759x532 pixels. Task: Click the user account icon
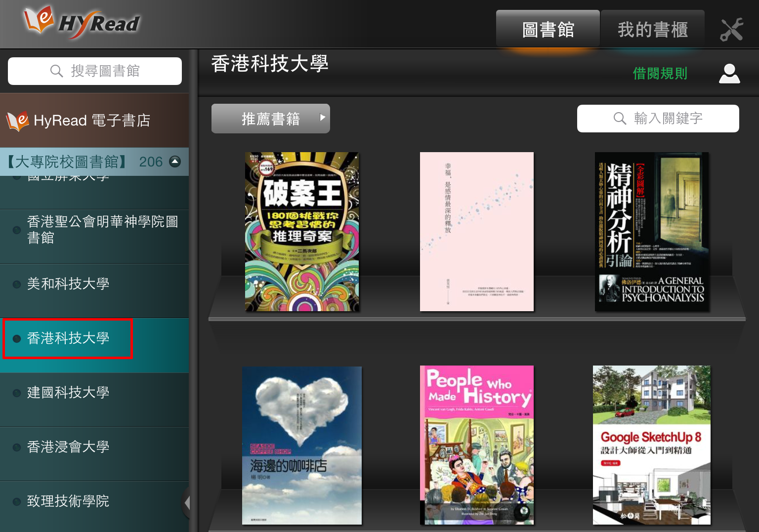pos(729,73)
